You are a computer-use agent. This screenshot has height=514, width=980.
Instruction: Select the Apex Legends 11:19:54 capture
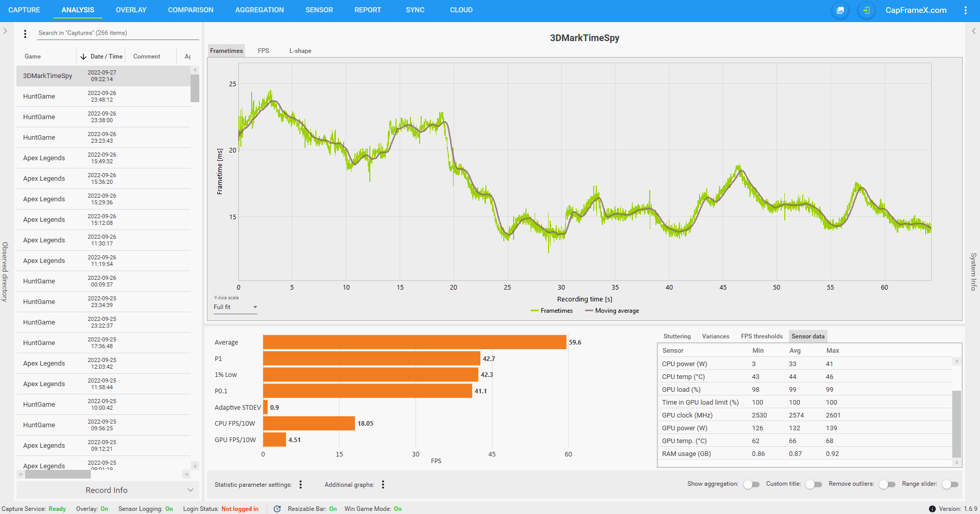103,261
